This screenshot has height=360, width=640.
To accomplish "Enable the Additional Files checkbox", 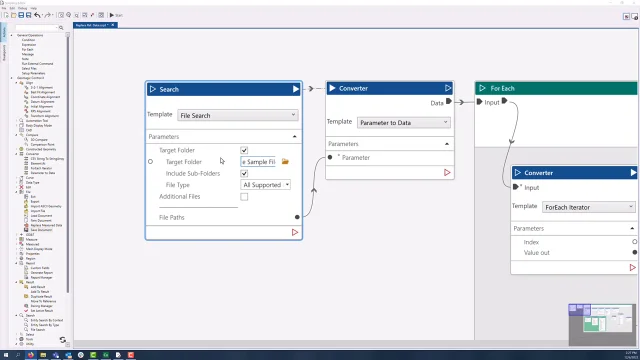I will 244,197.
